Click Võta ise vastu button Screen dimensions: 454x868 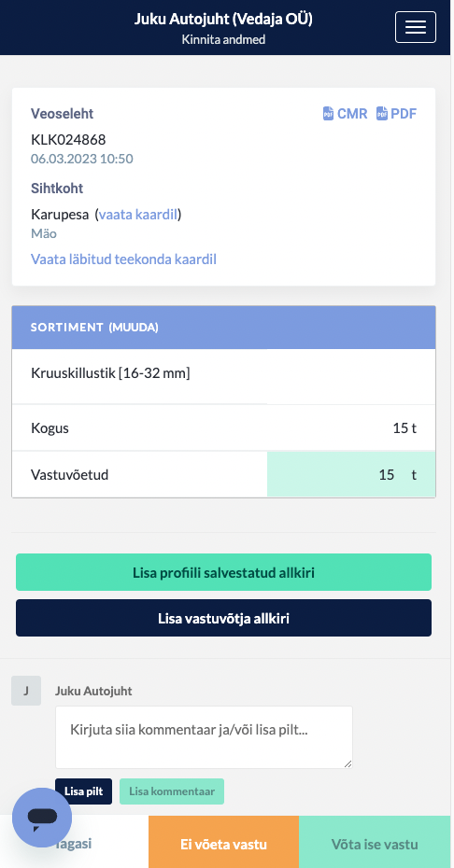coord(375,844)
